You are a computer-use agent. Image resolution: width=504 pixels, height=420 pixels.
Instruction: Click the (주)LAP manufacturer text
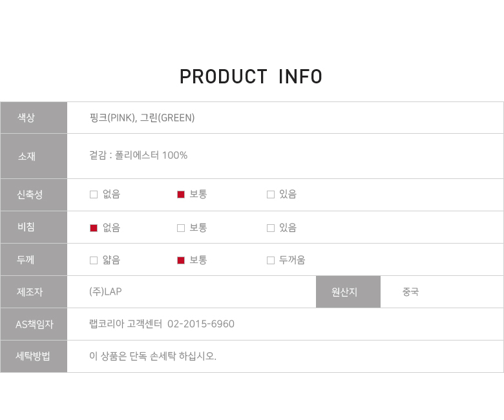[x=105, y=292]
